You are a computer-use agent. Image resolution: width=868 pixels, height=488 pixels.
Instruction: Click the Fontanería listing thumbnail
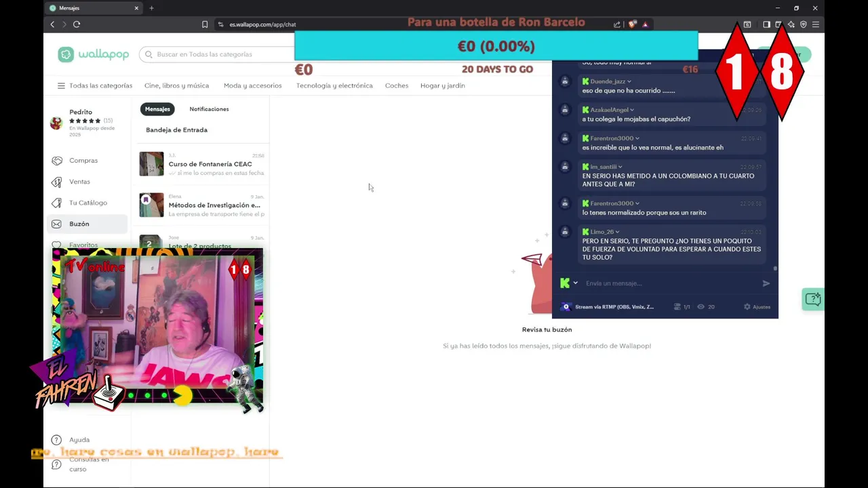point(151,164)
